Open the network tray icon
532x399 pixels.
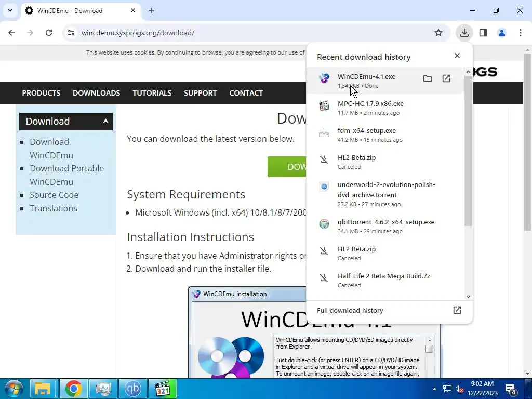pos(447,389)
